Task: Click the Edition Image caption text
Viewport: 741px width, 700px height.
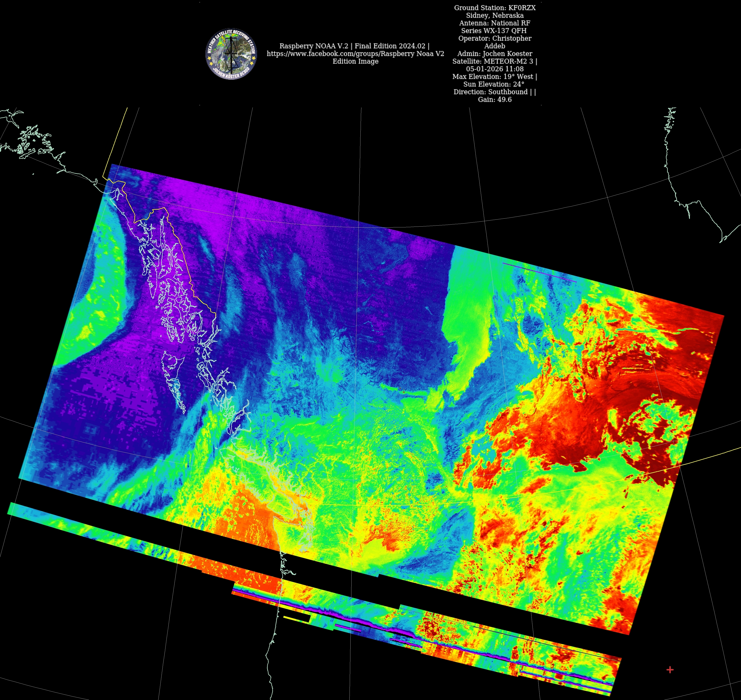Action: coord(355,61)
